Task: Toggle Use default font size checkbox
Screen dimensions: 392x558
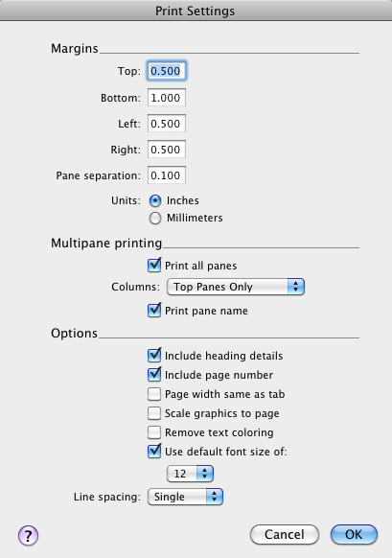Action: tap(154, 452)
